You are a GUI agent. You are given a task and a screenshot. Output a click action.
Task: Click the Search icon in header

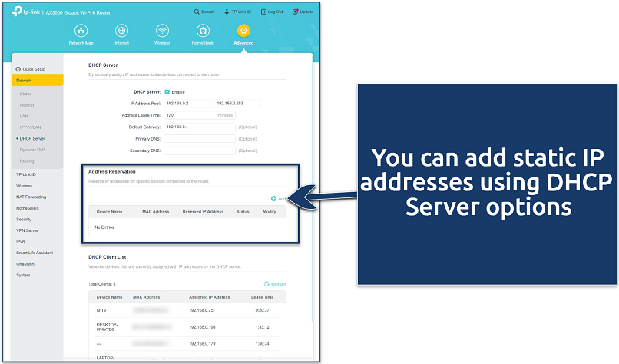coord(195,12)
